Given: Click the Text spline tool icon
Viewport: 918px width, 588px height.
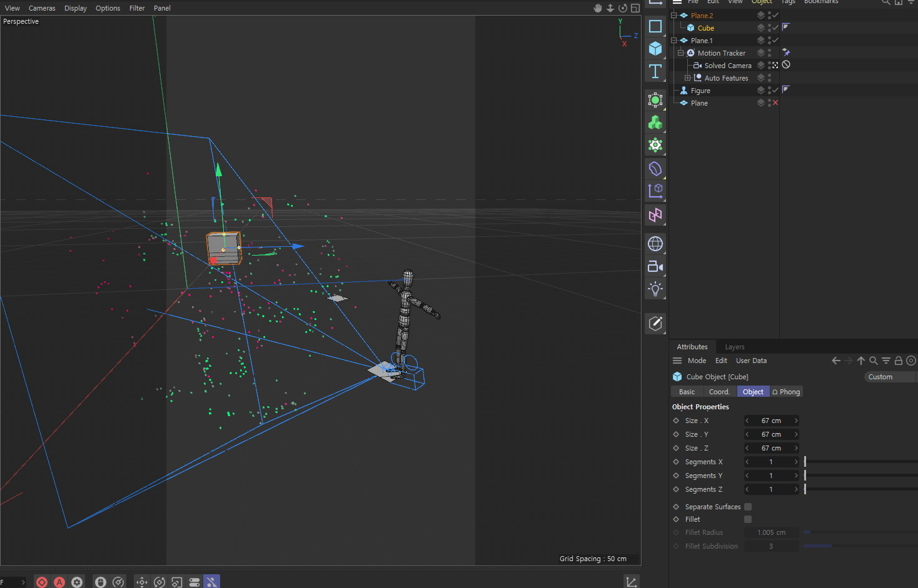Looking at the screenshot, I should 655,72.
